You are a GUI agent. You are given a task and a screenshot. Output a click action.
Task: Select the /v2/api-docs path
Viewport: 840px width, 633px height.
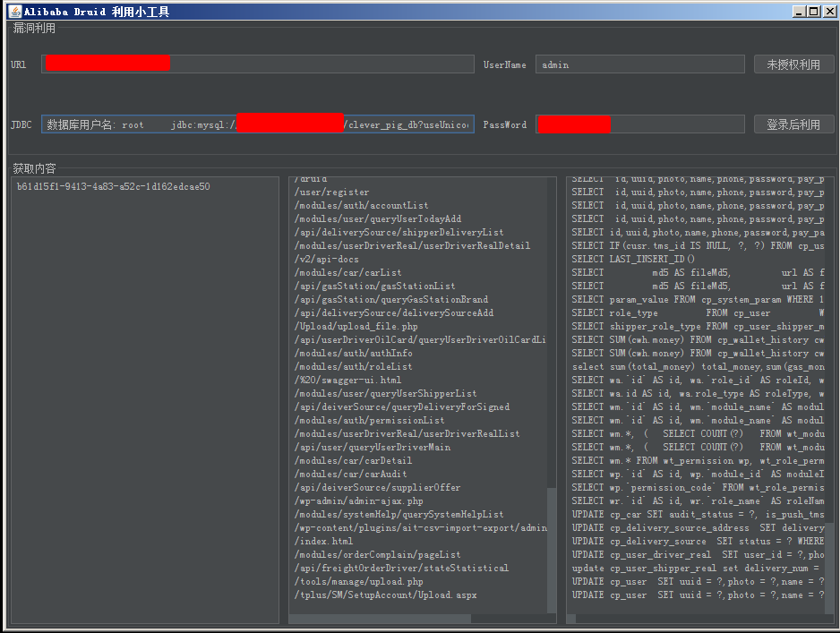tap(326, 259)
